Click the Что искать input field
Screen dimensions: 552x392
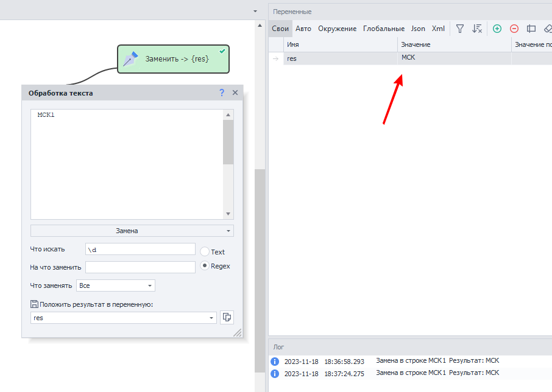point(140,249)
